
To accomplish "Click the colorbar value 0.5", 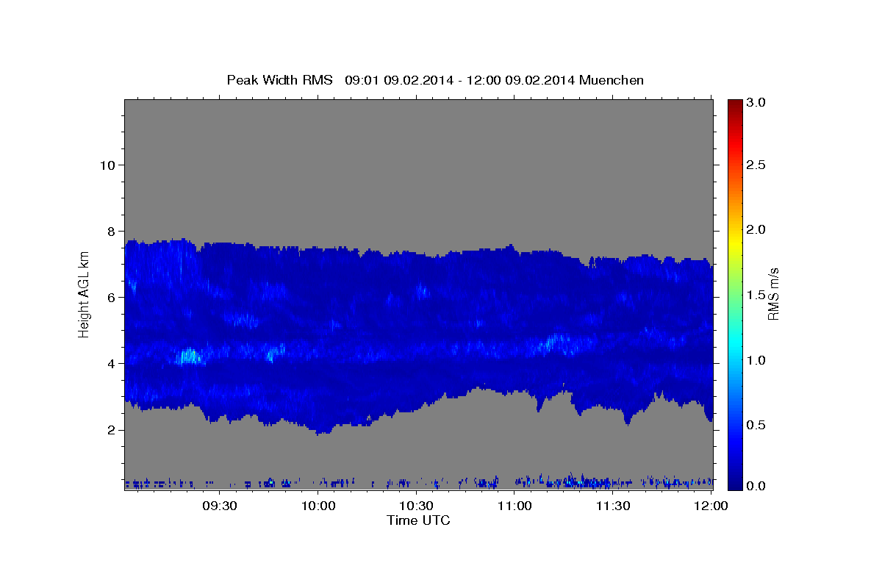I will coord(756,425).
